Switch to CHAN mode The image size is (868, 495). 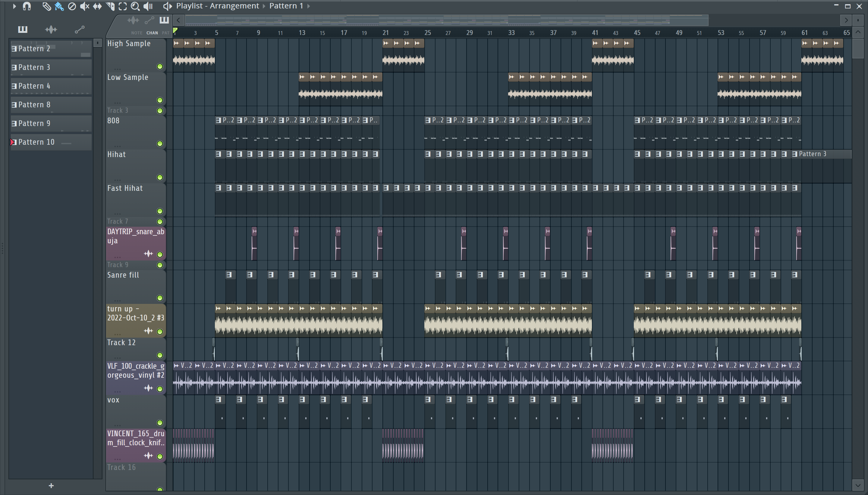point(152,33)
